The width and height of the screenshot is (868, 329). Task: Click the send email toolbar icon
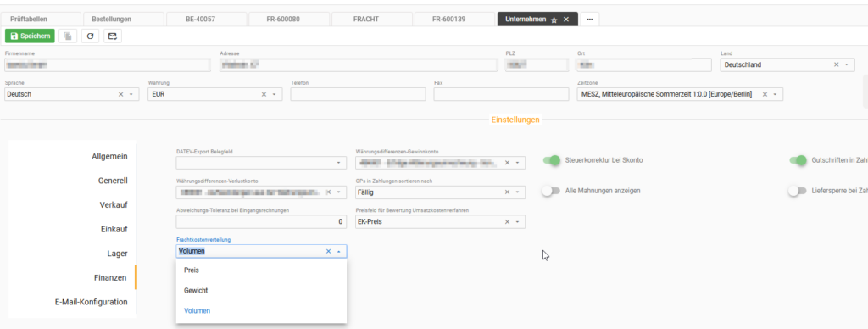click(x=113, y=36)
